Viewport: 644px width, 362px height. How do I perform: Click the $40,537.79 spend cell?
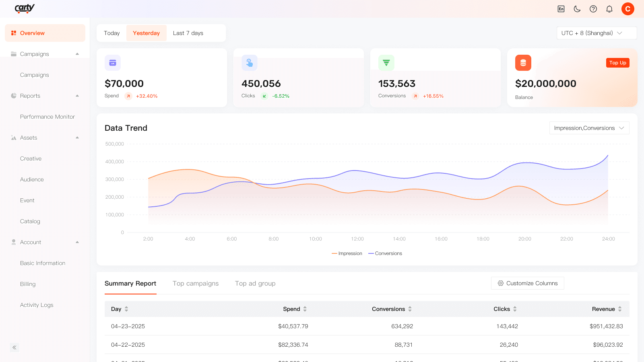pos(293,326)
